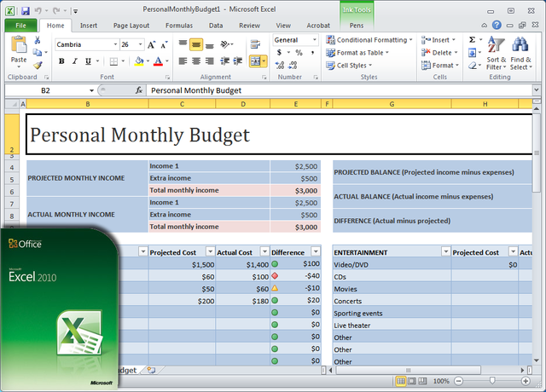The height and width of the screenshot is (392, 546).
Task: Toggle Underline formatting
Action: 88,61
